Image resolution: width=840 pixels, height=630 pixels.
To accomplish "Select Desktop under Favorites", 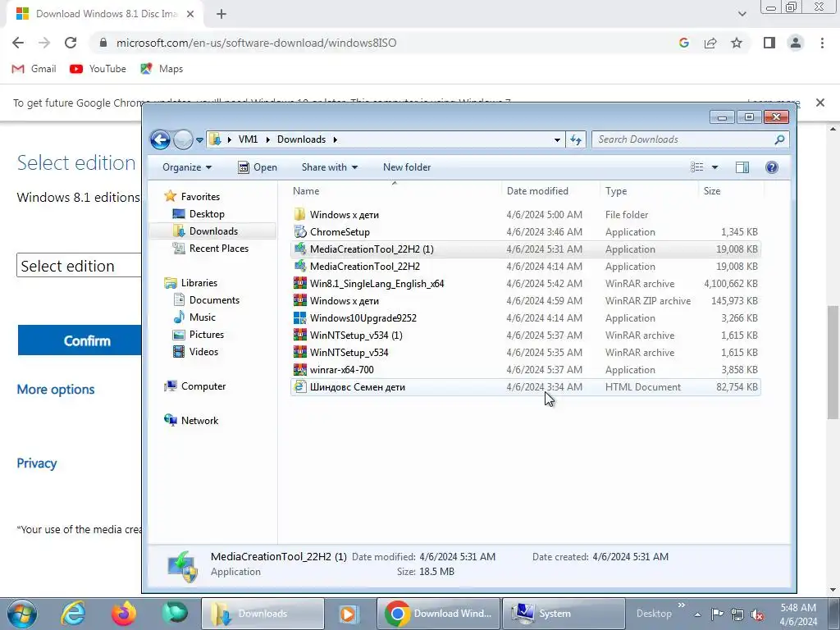I will [x=207, y=214].
